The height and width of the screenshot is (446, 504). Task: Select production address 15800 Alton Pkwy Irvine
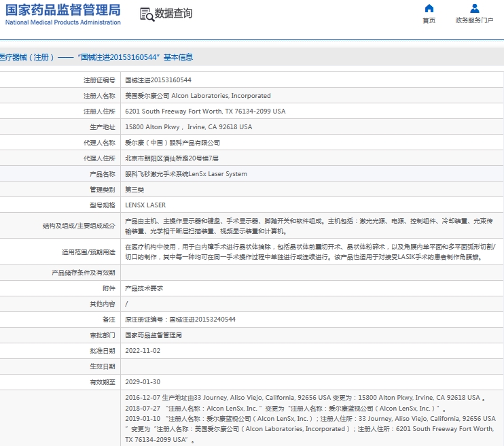pyautogui.click(x=189, y=127)
